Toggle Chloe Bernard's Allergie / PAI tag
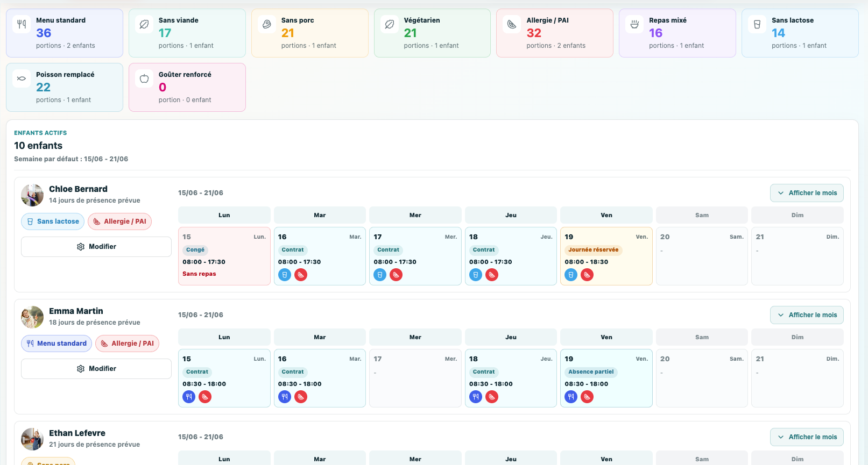The image size is (868, 465). click(119, 221)
